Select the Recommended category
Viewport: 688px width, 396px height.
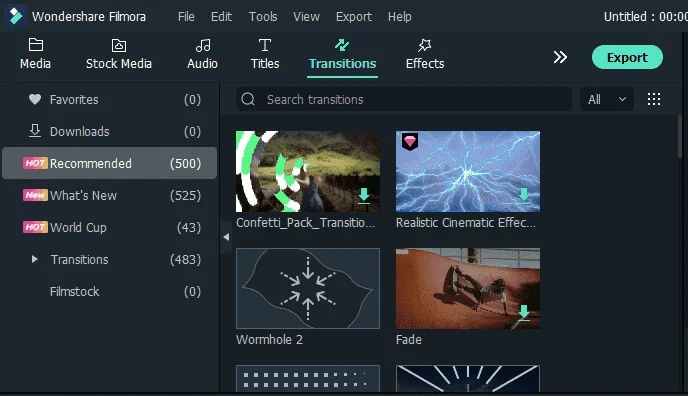tap(110, 163)
